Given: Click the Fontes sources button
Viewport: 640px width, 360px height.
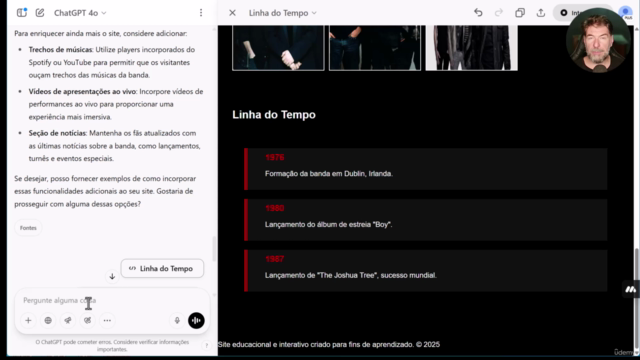Looking at the screenshot, I should [28, 228].
